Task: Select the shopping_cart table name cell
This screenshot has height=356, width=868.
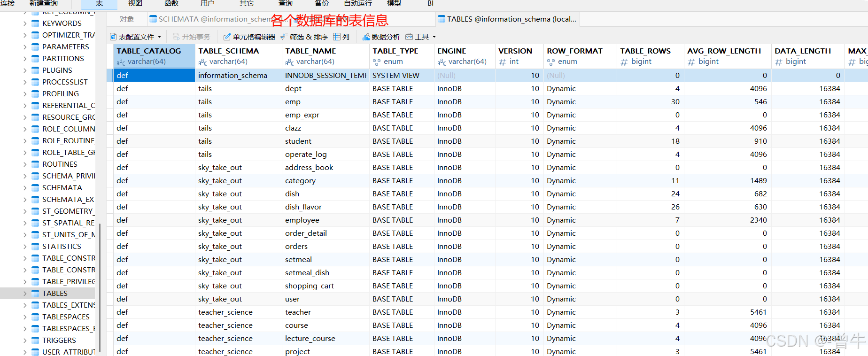Action: [325, 286]
